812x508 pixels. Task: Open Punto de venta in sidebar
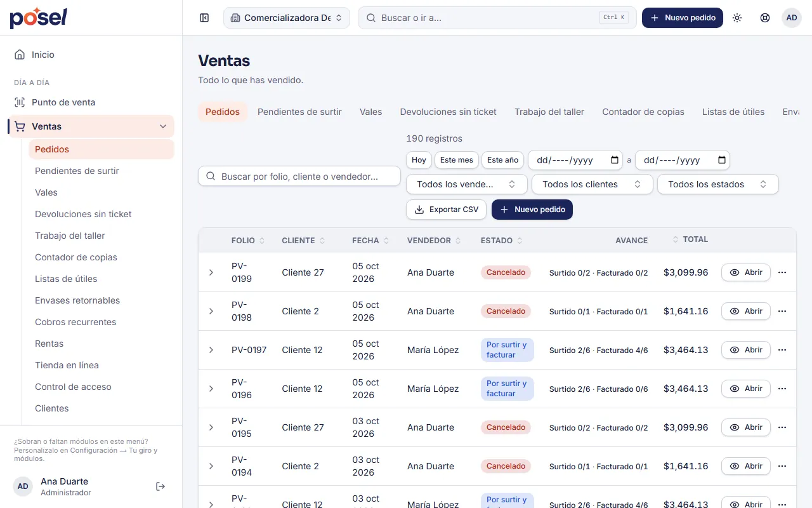pos(91,102)
